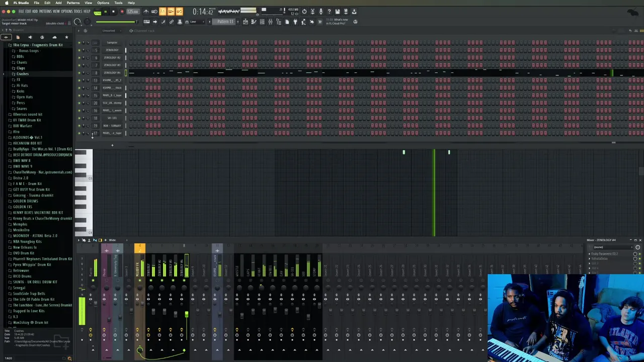Click the link/chain icon in toolbar
Image resolution: width=644 pixels, height=362 pixels.
(x=172, y=22)
